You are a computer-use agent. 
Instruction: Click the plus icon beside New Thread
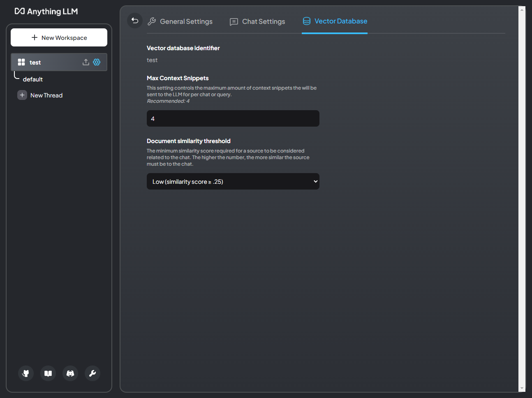click(x=22, y=95)
